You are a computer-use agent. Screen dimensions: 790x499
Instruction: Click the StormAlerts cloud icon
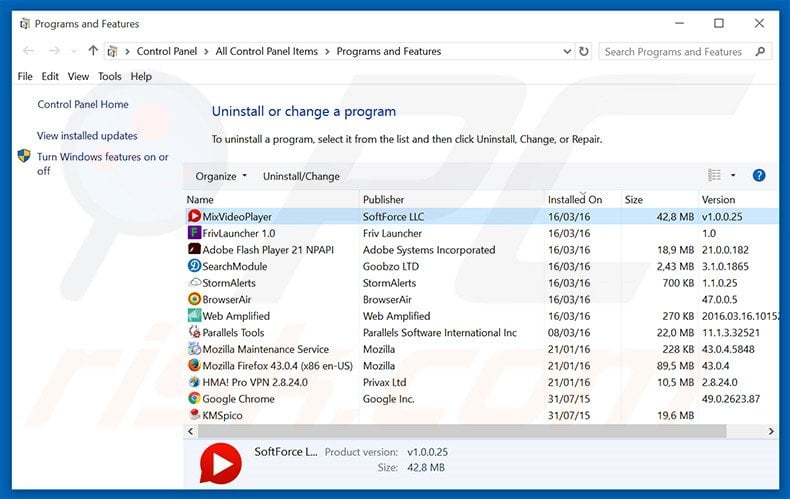pyautogui.click(x=194, y=282)
